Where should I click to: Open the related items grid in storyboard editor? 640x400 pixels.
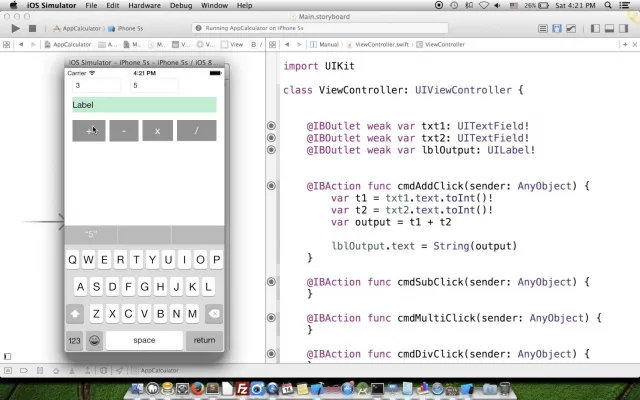tap(7, 44)
